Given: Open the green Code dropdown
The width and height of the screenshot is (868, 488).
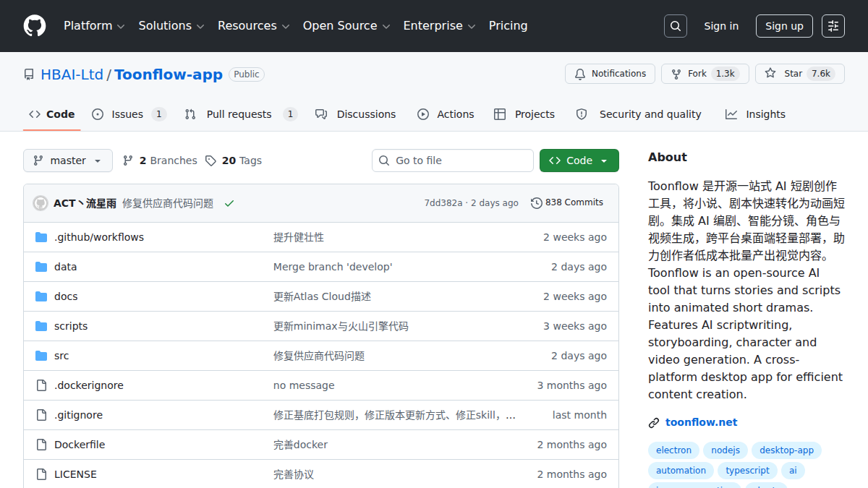Looking at the screenshot, I should pos(579,160).
